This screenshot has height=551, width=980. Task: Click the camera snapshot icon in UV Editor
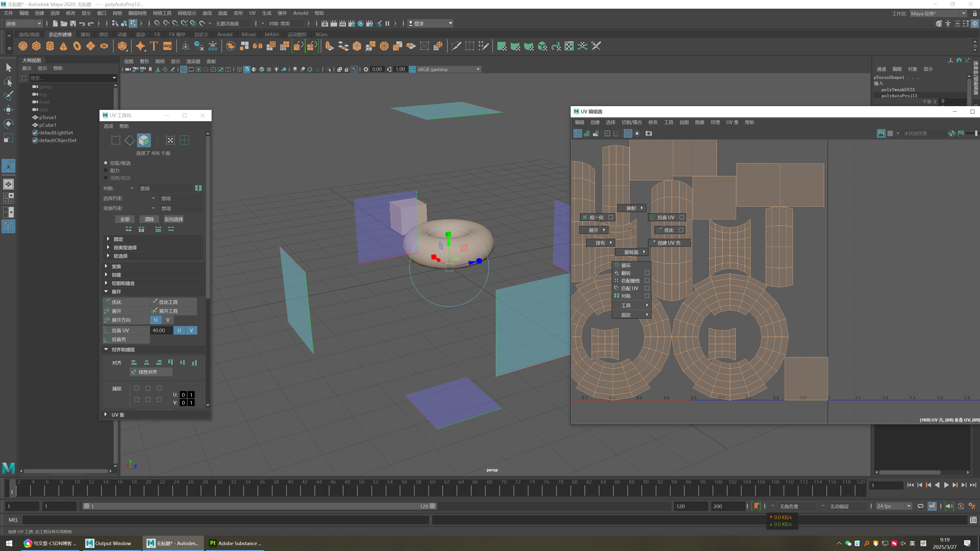point(649,133)
